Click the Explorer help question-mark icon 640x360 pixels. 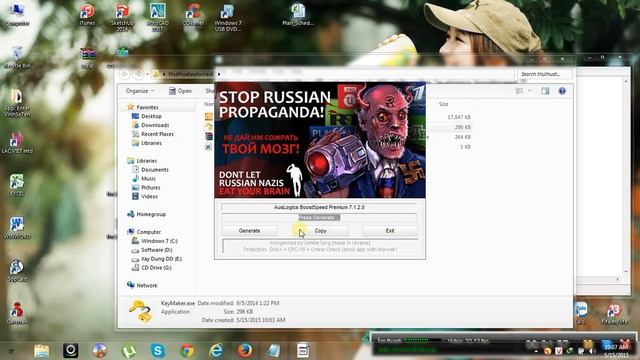click(x=562, y=91)
